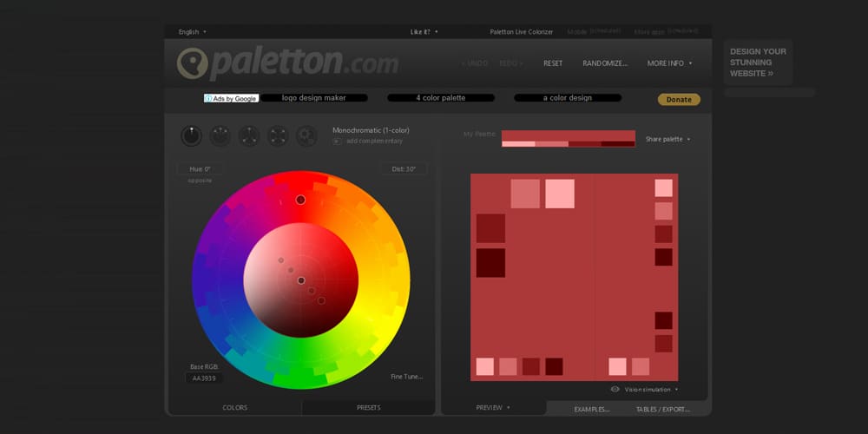This screenshot has height=434, width=868.
Task: Toggle the add complementary checkbox
Action: pyautogui.click(x=337, y=141)
